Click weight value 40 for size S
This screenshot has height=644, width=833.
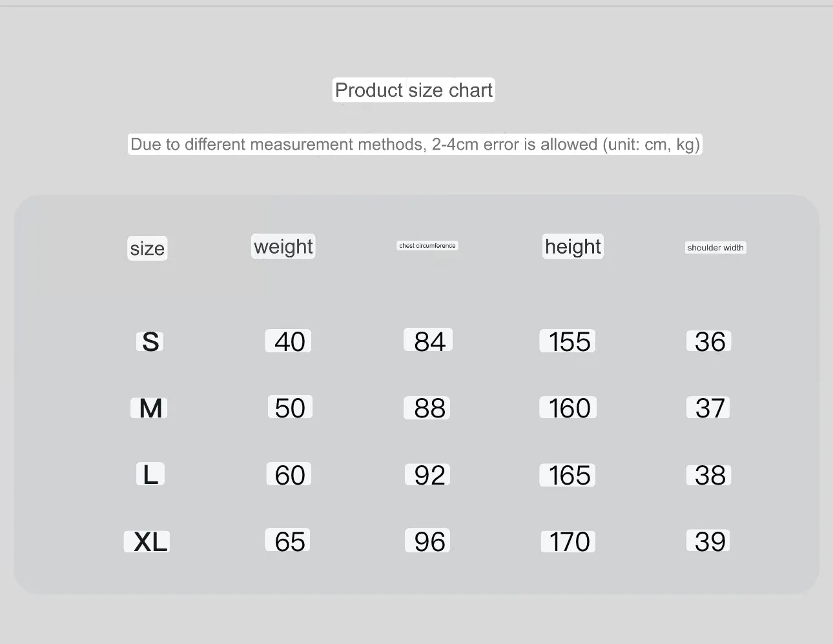coord(289,341)
